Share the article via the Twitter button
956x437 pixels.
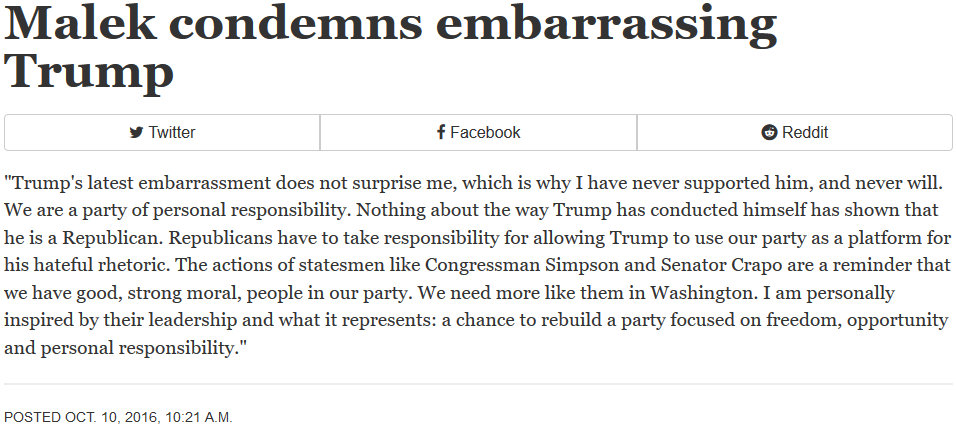coord(162,132)
